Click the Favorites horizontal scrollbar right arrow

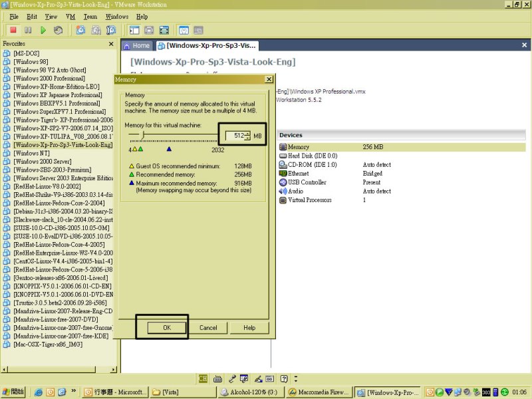click(x=114, y=369)
